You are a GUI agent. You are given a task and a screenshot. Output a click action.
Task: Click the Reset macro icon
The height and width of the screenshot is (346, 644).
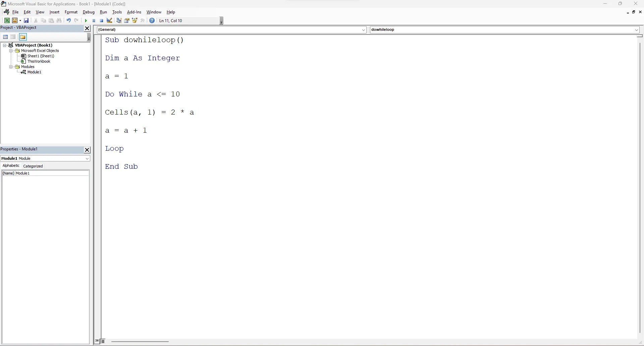(x=101, y=20)
